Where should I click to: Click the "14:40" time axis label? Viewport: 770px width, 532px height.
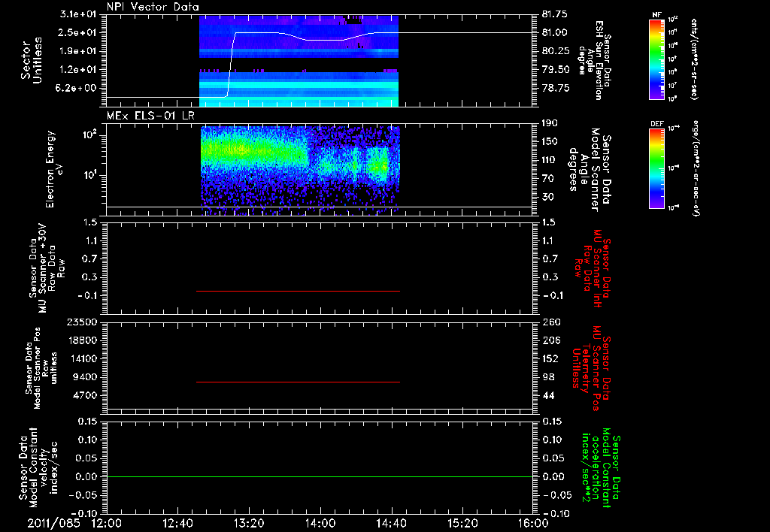point(391,523)
